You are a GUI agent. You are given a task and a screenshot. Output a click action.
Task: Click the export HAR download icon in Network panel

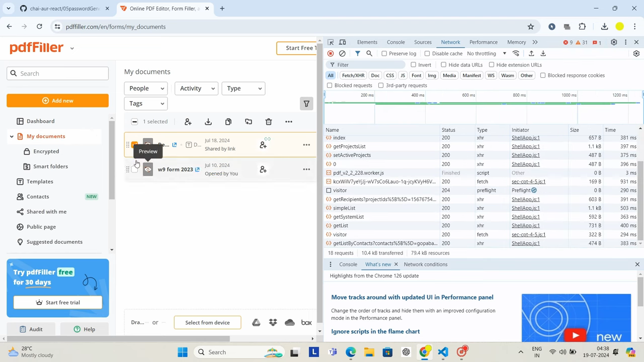[543, 53]
